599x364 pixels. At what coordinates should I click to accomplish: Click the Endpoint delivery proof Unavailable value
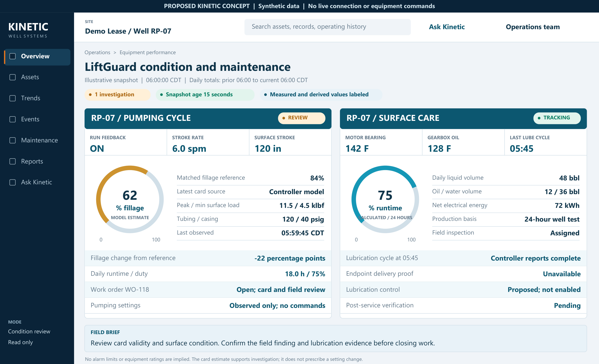point(562,274)
